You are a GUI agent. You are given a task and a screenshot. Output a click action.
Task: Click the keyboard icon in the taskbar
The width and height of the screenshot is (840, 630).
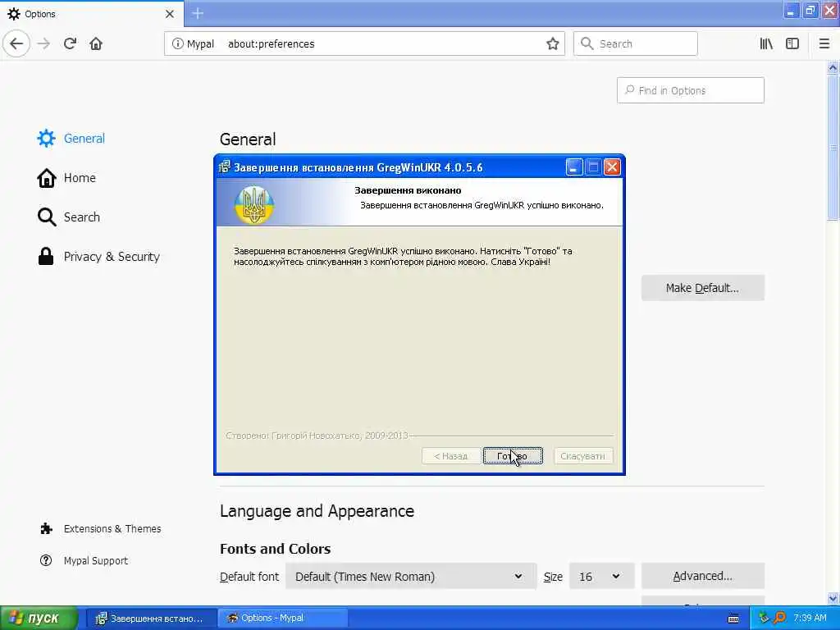tap(733, 619)
